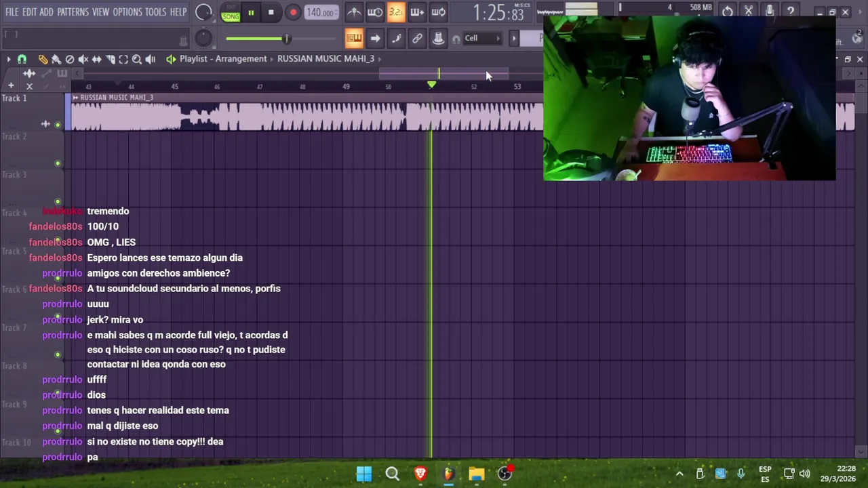Click the magnet icon beside Cell selector
The width and height of the screenshot is (868, 488).
(x=456, y=39)
